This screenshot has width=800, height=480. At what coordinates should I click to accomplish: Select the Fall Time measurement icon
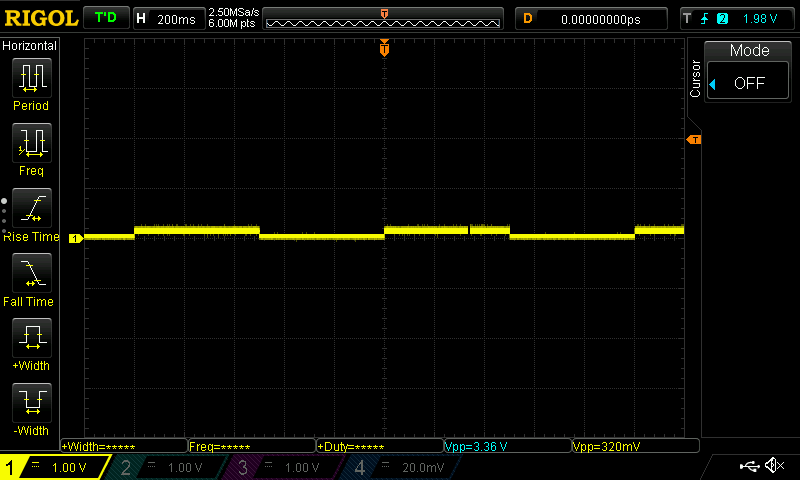point(32,272)
